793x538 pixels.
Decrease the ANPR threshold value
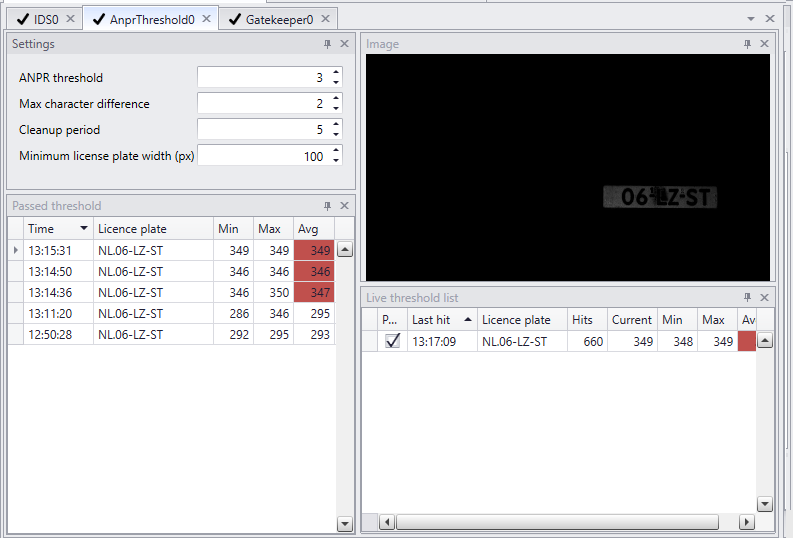[x=336, y=82]
